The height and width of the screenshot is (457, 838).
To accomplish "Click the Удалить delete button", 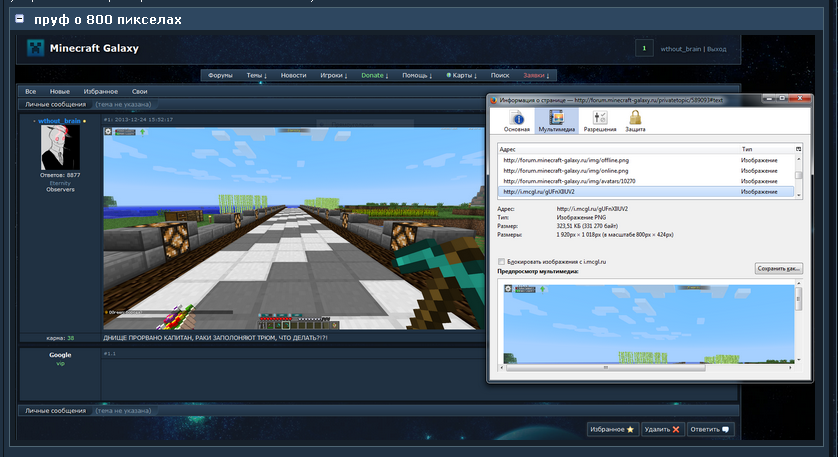I will (x=662, y=429).
